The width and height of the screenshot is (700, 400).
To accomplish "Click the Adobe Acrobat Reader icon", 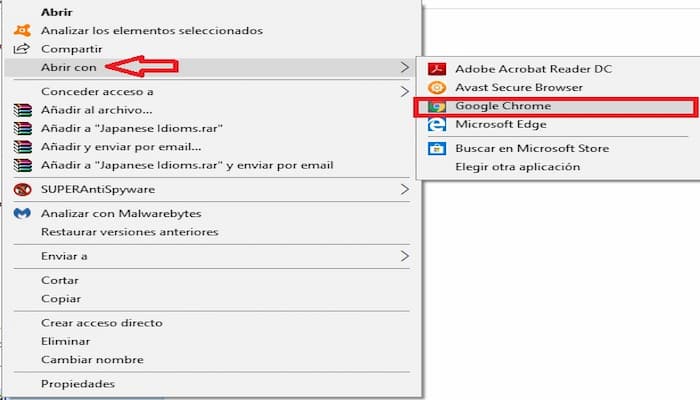I will point(437,69).
